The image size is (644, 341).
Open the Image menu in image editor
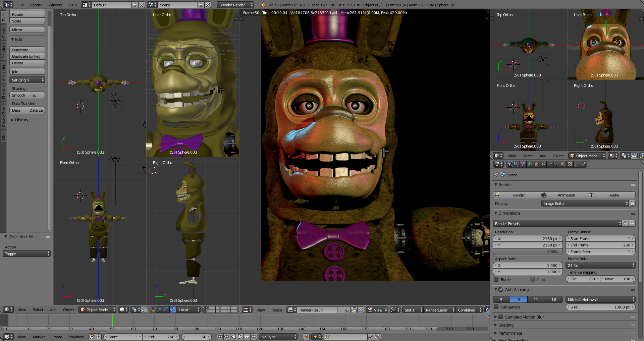click(277, 310)
